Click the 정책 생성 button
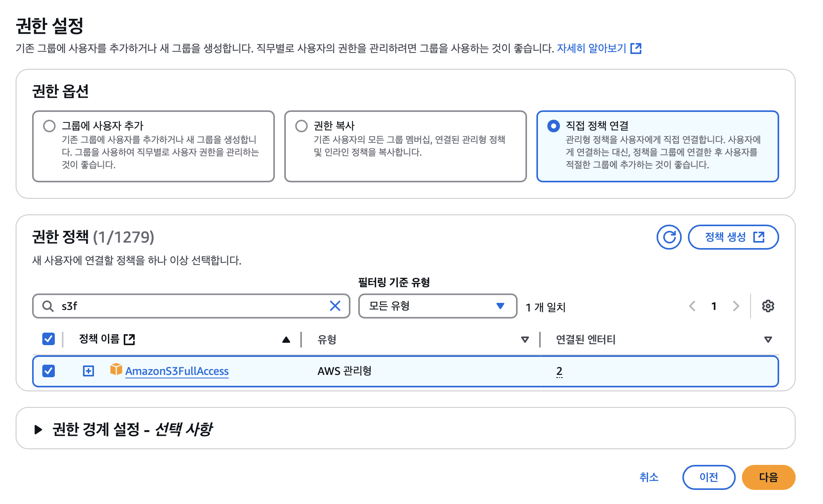 coord(733,237)
